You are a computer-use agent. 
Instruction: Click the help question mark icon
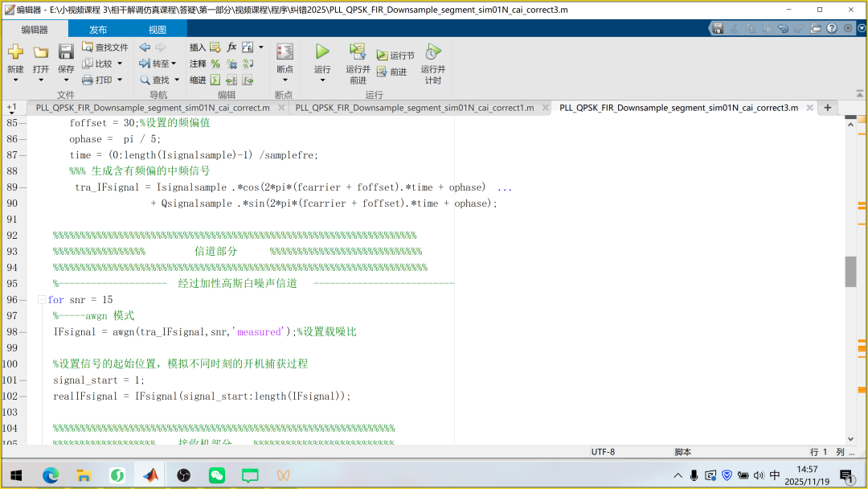831,28
